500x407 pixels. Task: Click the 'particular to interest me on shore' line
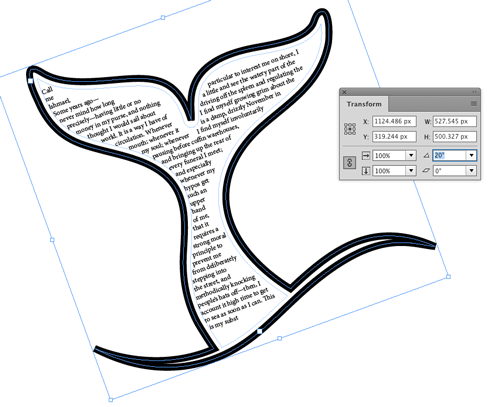pyautogui.click(x=253, y=68)
